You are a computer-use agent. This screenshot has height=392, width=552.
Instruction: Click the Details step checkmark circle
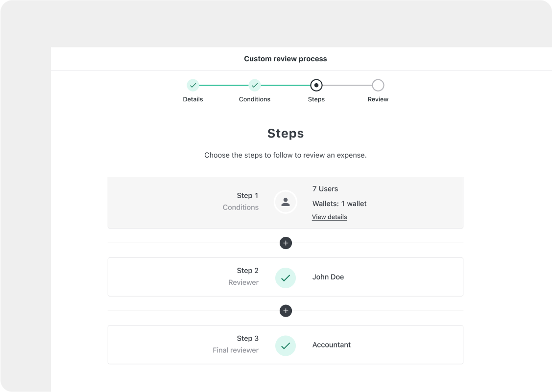pos(193,85)
